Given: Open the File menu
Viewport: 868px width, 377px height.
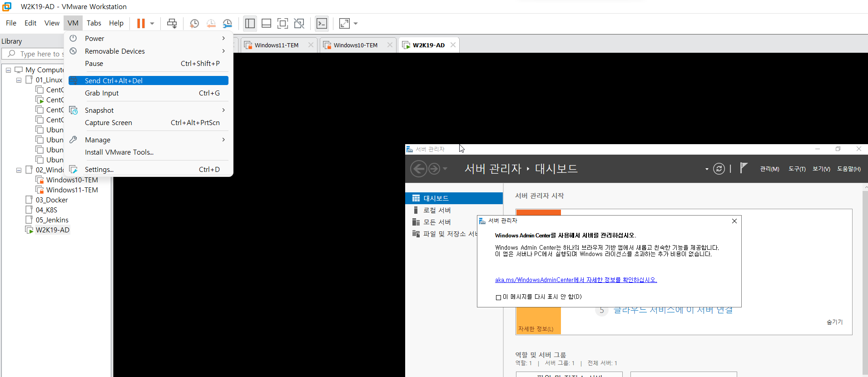Looking at the screenshot, I should pos(11,23).
